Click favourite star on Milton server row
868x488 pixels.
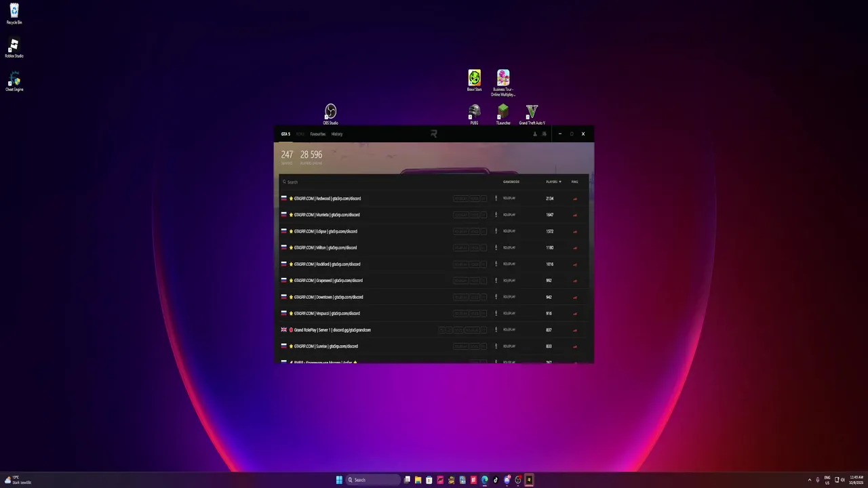click(x=291, y=247)
